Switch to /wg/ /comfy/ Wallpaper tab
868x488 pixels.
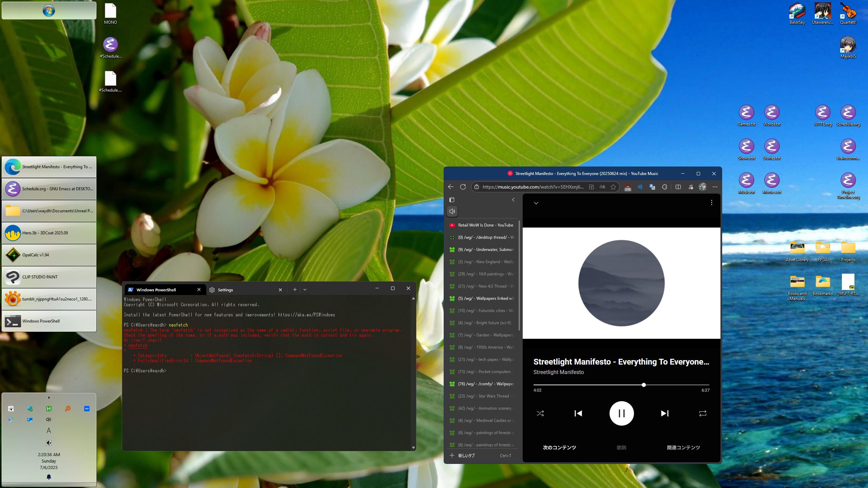pyautogui.click(x=482, y=384)
